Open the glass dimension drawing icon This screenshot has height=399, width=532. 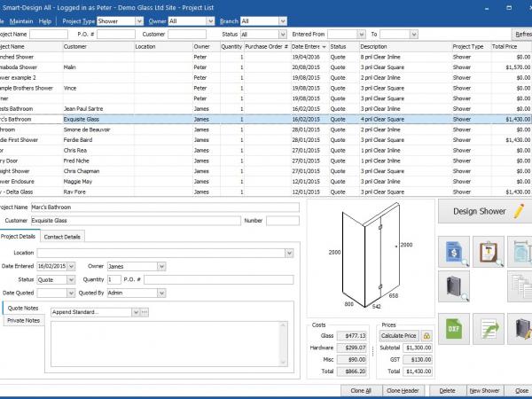(520, 252)
